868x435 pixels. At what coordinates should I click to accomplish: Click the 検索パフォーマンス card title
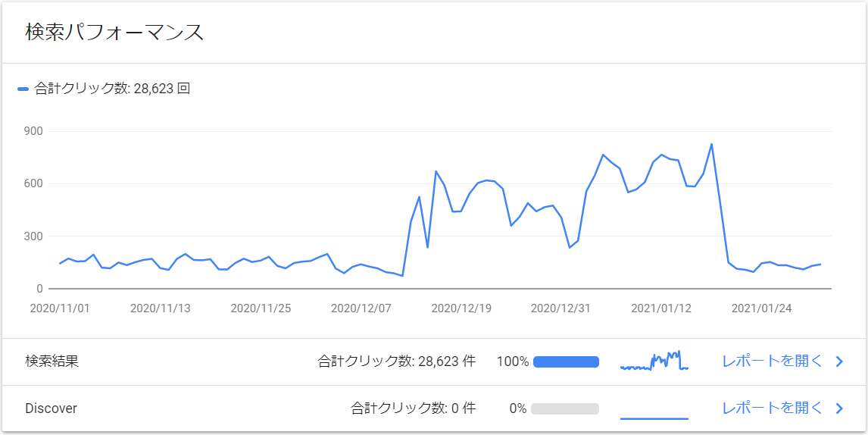(x=114, y=32)
